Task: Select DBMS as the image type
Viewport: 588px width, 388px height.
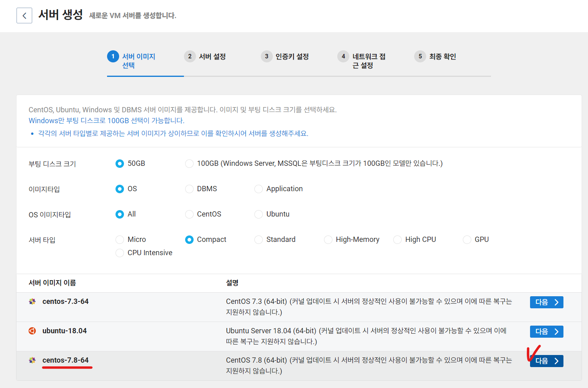Action: point(189,189)
